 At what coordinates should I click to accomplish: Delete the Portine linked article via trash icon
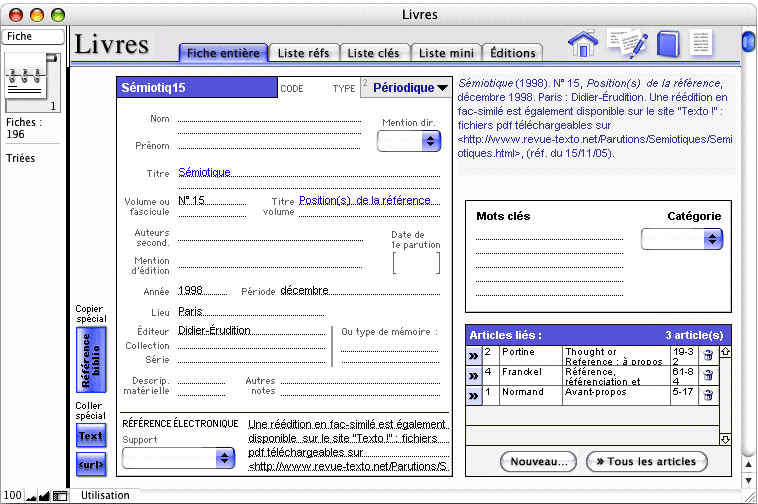708,355
